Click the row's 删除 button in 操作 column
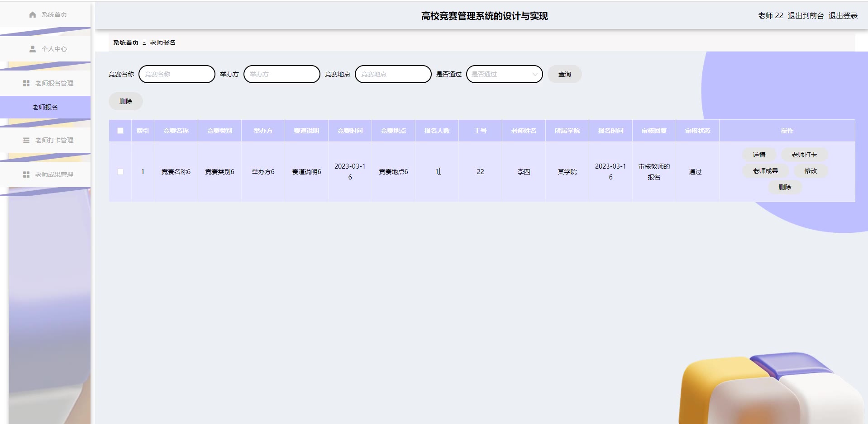This screenshot has height=424, width=868. [785, 187]
